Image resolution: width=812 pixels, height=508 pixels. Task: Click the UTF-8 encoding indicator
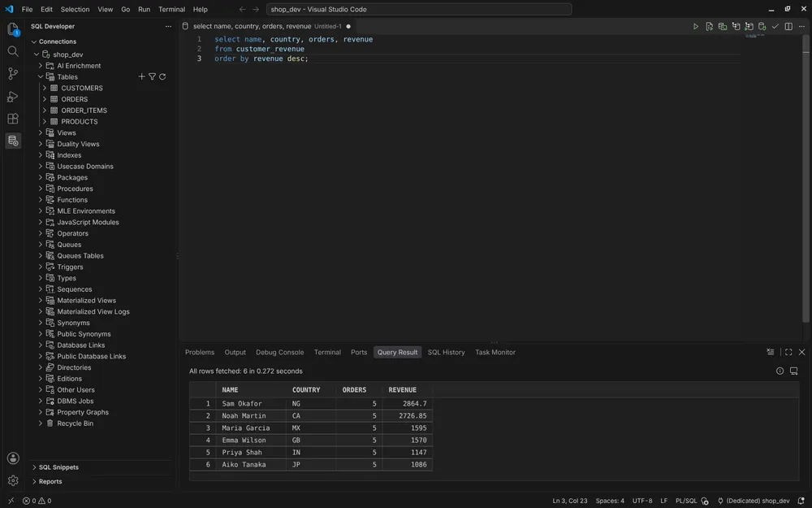pos(642,501)
